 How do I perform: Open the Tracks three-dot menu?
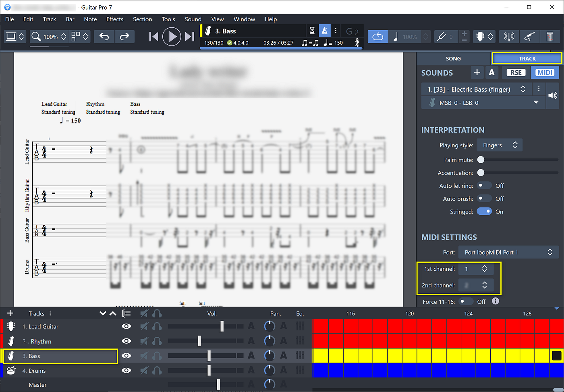pos(50,313)
